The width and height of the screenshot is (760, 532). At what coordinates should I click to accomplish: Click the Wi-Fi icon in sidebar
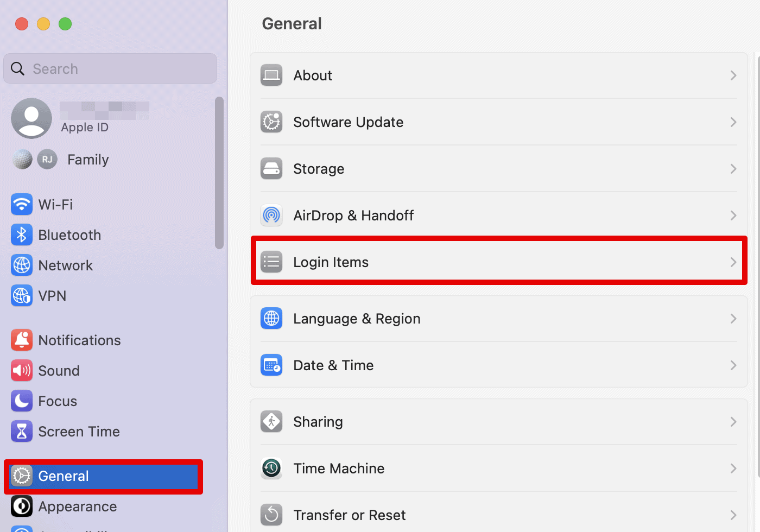point(22,205)
